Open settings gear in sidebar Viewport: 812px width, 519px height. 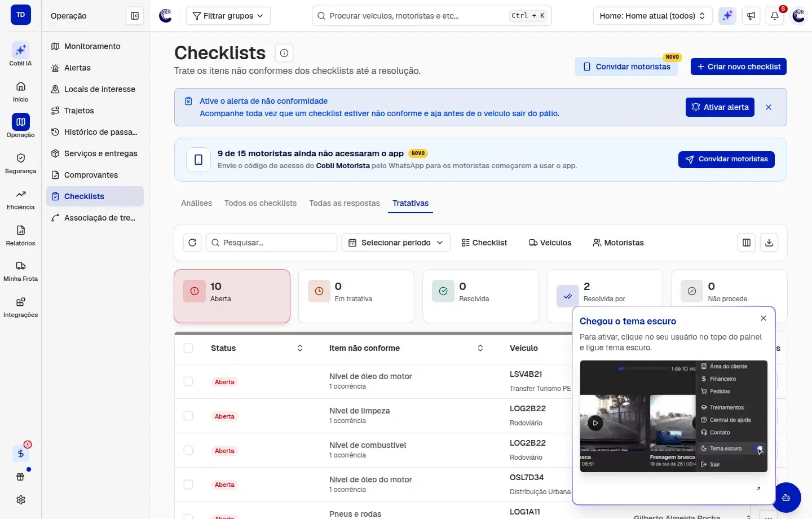(x=21, y=500)
